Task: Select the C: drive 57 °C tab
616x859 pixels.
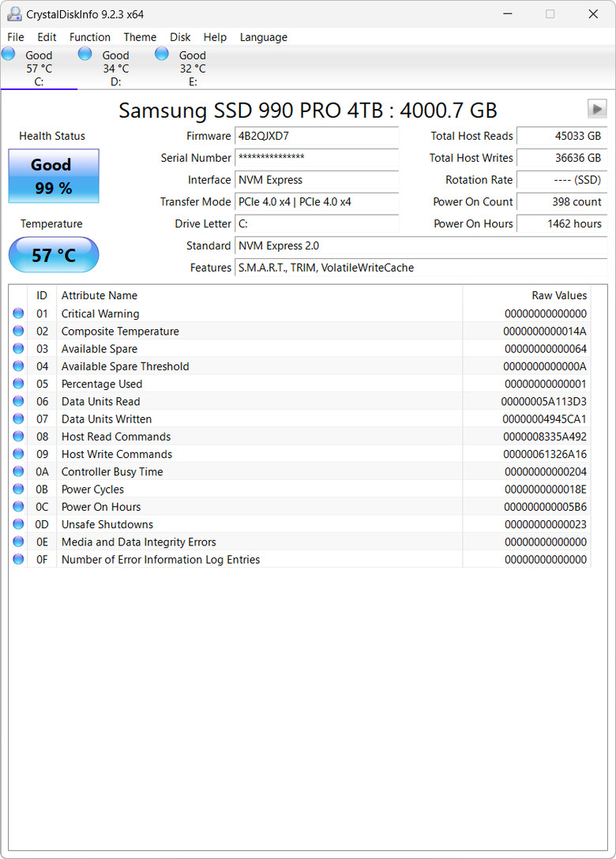Action: (39, 68)
